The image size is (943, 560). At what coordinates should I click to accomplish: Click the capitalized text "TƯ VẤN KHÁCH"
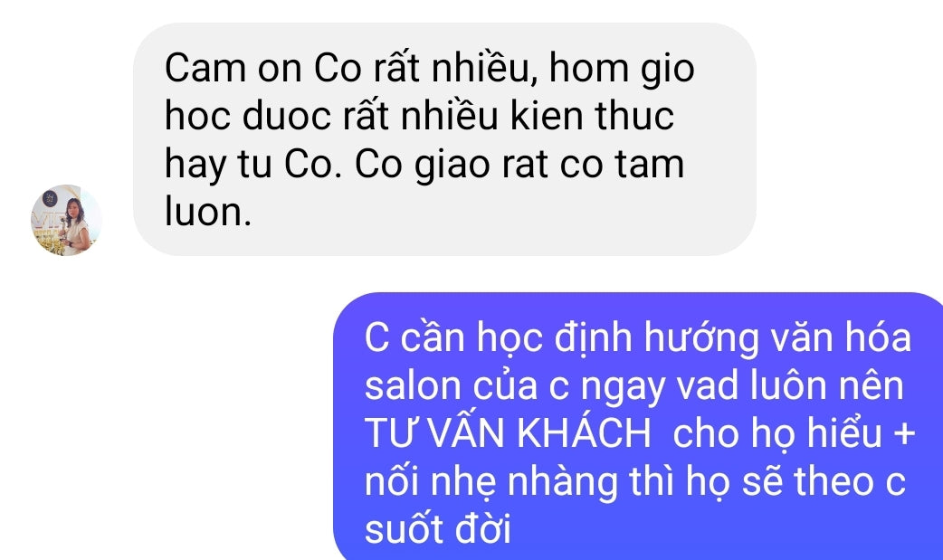click(508, 432)
